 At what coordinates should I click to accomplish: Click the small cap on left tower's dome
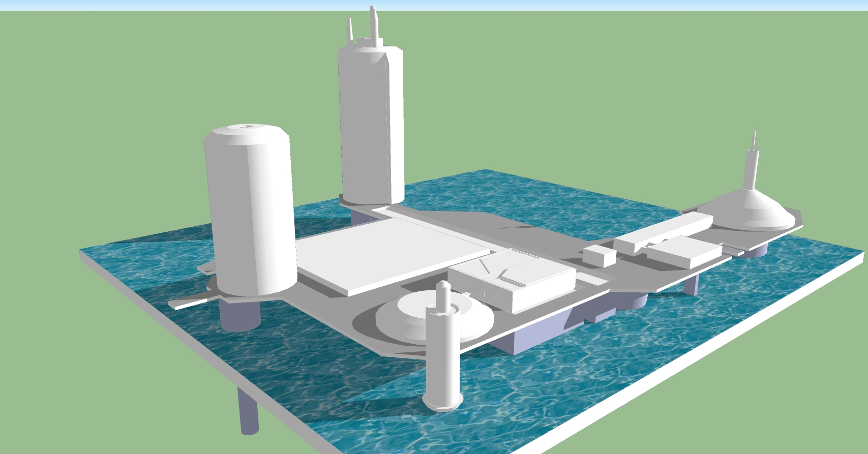click(248, 126)
